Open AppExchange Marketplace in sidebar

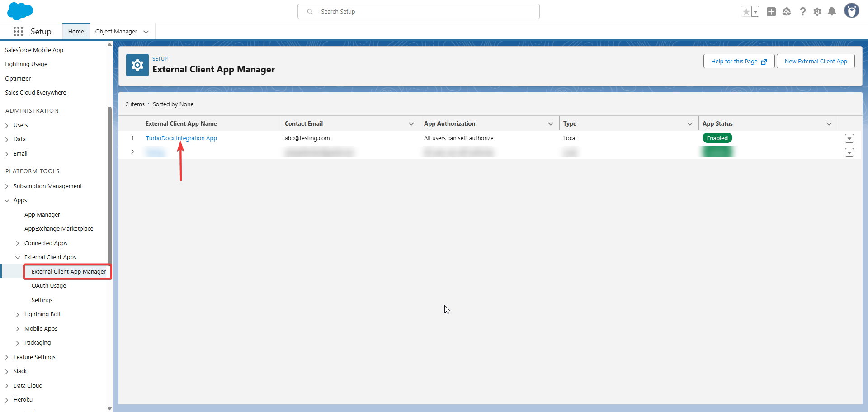click(59, 229)
